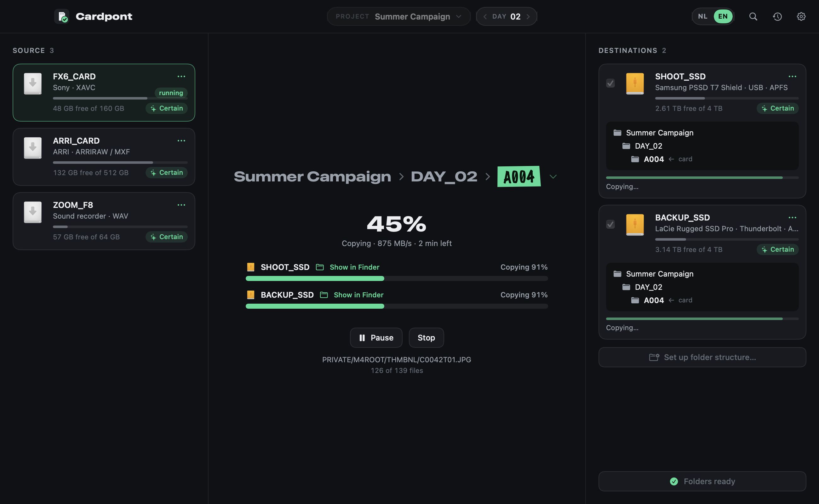Open BACKUP_SSD more options menu
Screen dimensions: 819x504
click(792, 217)
